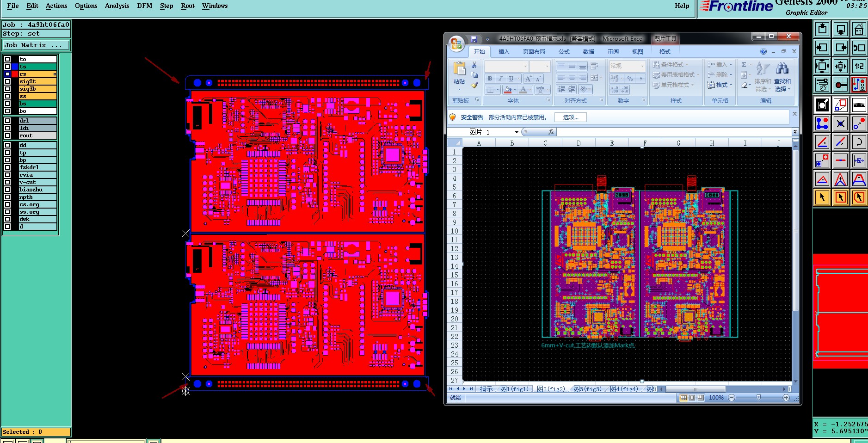Click the wrench and palette options icon

tap(822, 85)
